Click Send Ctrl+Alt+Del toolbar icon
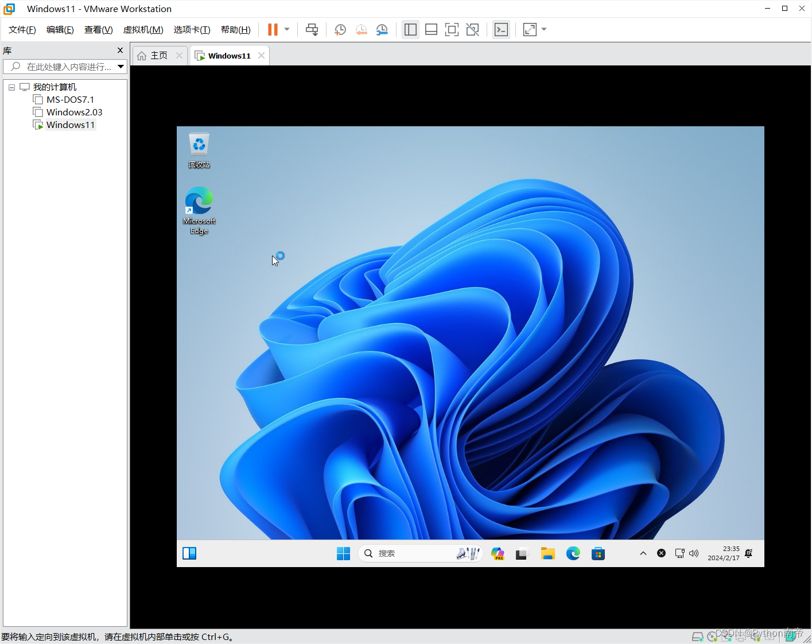 coord(312,30)
